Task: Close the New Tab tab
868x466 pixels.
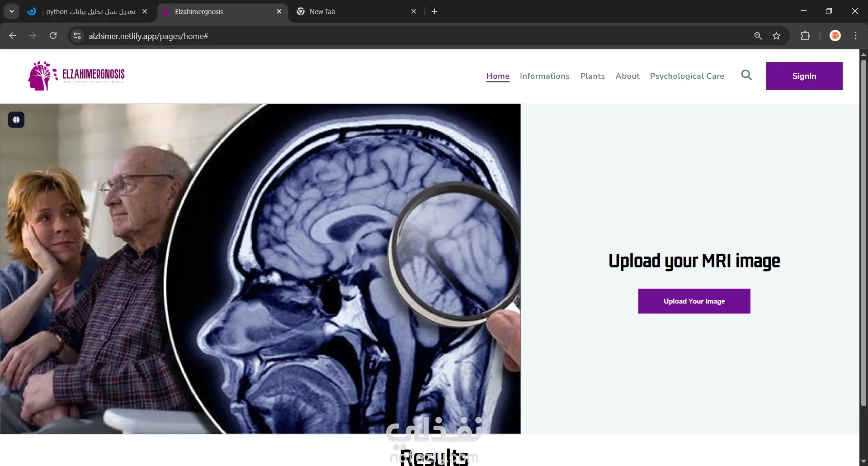Action: [x=414, y=11]
